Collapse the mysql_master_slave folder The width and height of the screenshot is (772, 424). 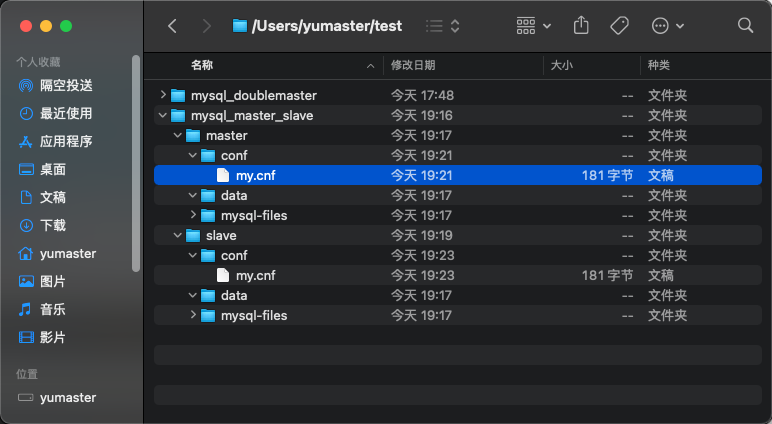(163, 116)
